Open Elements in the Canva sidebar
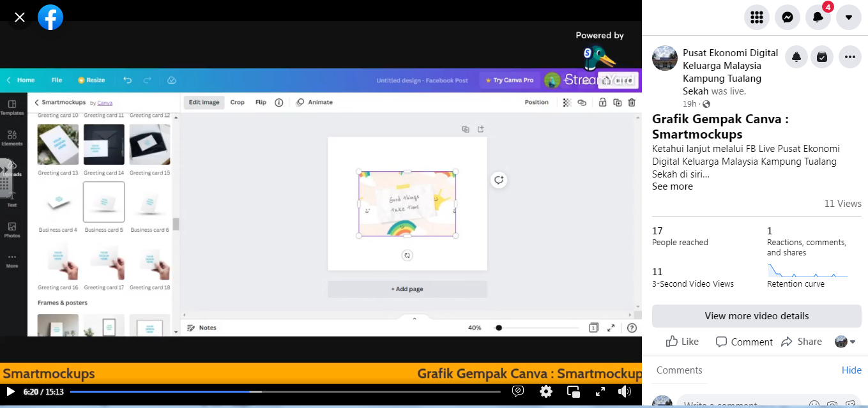868x408 pixels. [x=12, y=138]
